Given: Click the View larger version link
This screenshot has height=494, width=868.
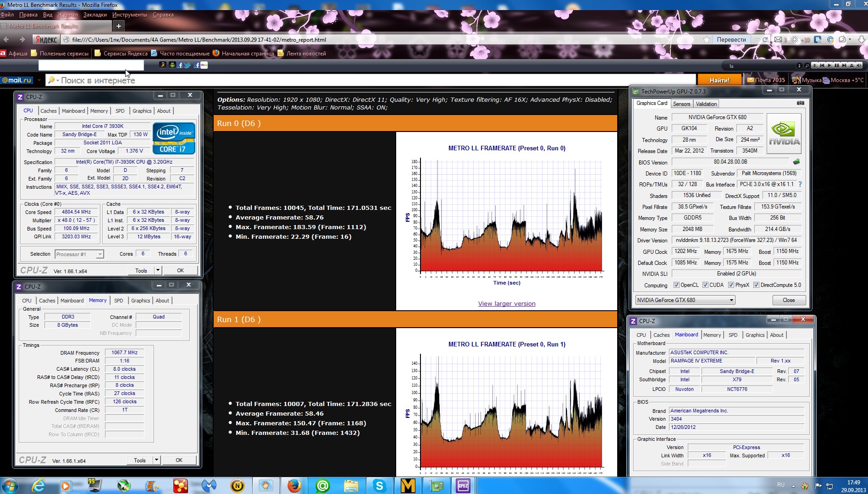Looking at the screenshot, I should 507,303.
